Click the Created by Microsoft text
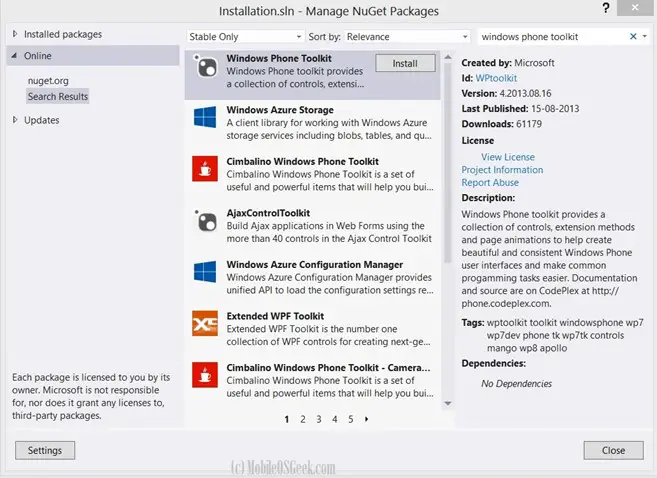This screenshot has width=657, height=478. tap(508, 63)
